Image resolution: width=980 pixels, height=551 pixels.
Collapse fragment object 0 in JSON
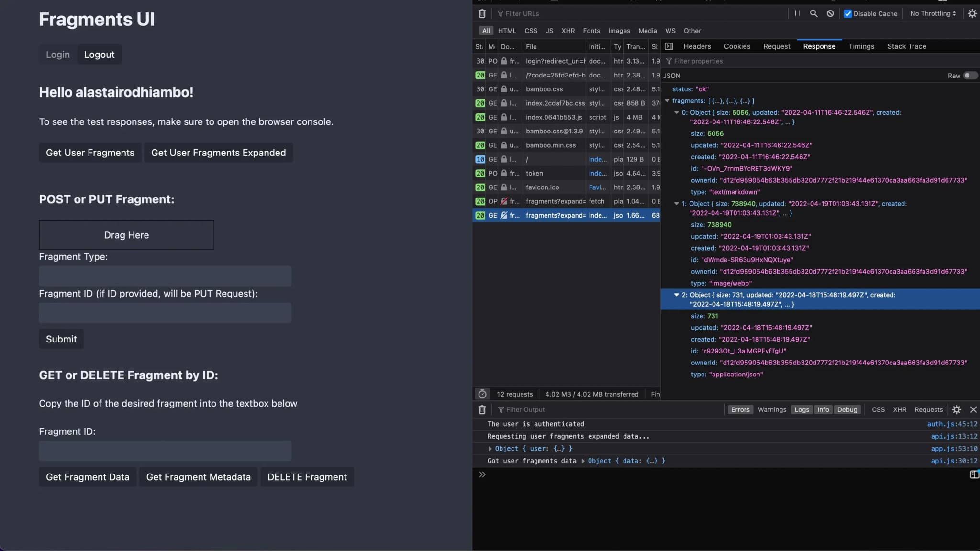click(x=676, y=112)
